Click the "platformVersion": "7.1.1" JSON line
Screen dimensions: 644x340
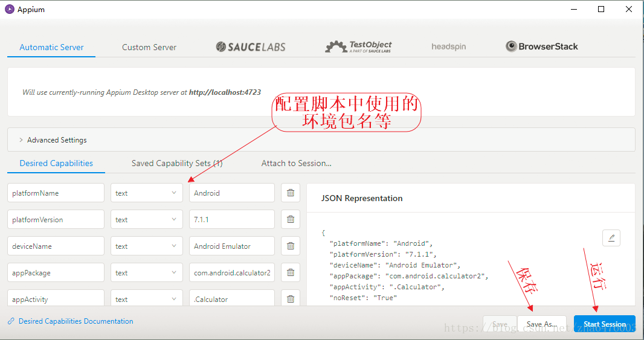(x=383, y=254)
